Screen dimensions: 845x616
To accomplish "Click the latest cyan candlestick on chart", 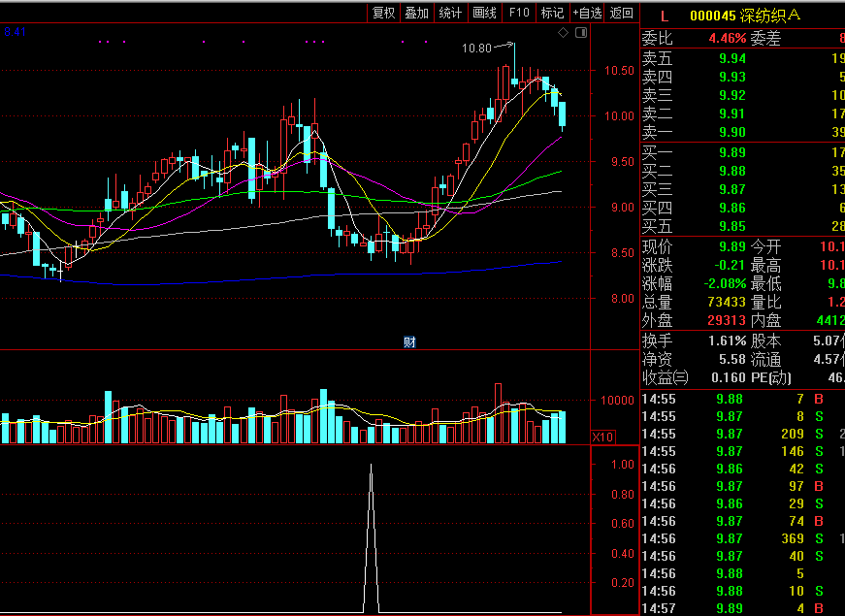I will click(562, 114).
